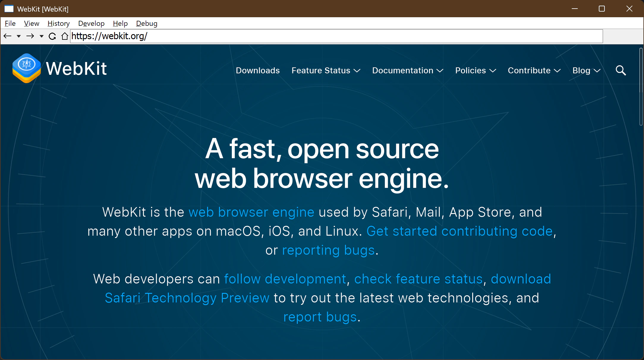Click the back navigation arrow
644x360 pixels.
[7, 36]
